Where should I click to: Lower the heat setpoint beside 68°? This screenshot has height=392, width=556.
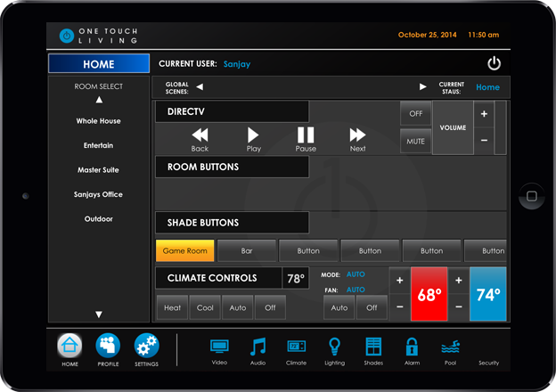click(x=399, y=307)
